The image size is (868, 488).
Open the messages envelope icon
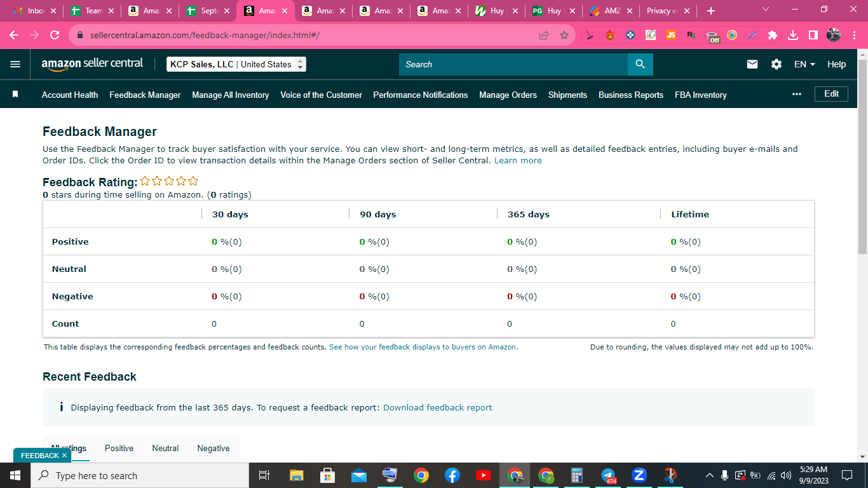(x=752, y=64)
